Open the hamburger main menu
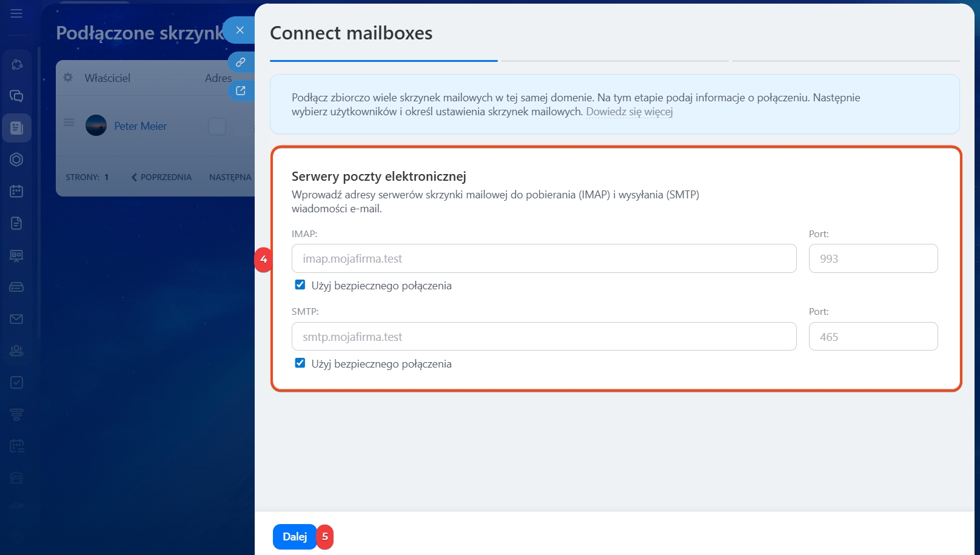Viewport: 980px width, 555px height. (16, 13)
